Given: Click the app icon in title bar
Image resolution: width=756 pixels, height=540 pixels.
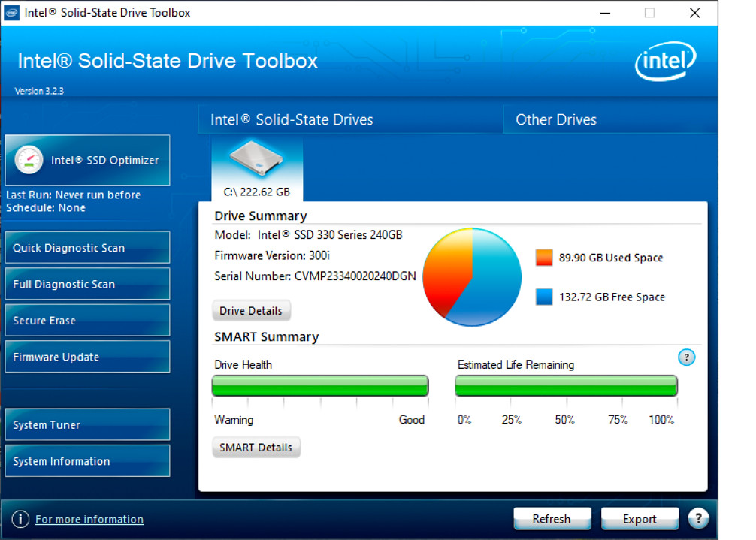Looking at the screenshot, I should pyautogui.click(x=11, y=13).
